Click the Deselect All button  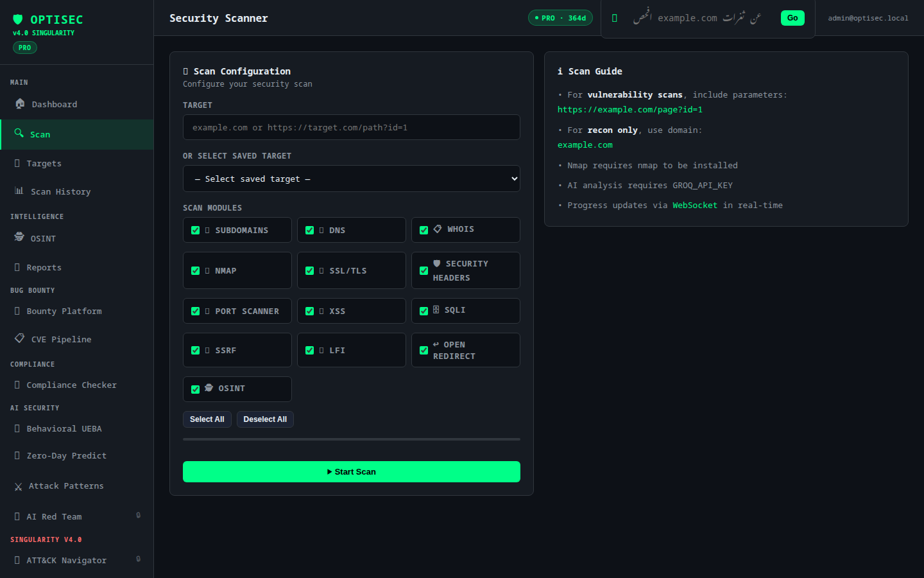point(265,419)
